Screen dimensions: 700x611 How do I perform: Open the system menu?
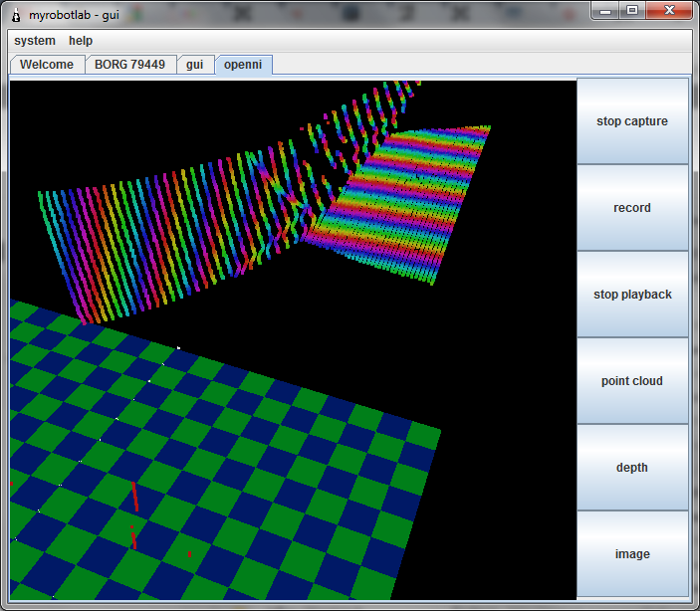[x=35, y=41]
